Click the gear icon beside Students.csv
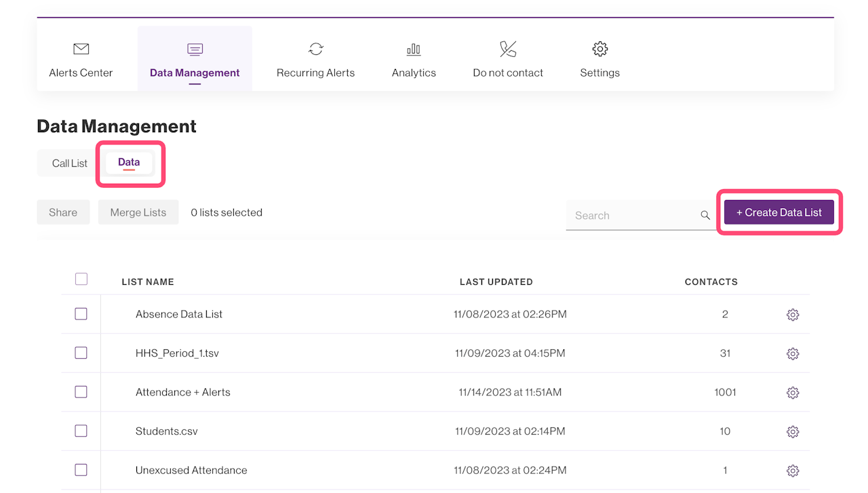Viewport: 868px width, 493px height. pyautogui.click(x=792, y=431)
